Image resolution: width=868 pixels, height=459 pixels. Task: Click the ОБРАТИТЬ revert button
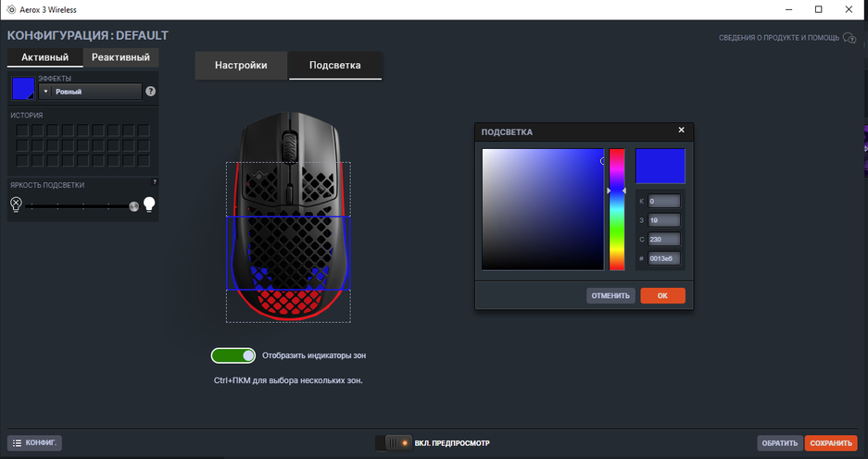click(779, 443)
